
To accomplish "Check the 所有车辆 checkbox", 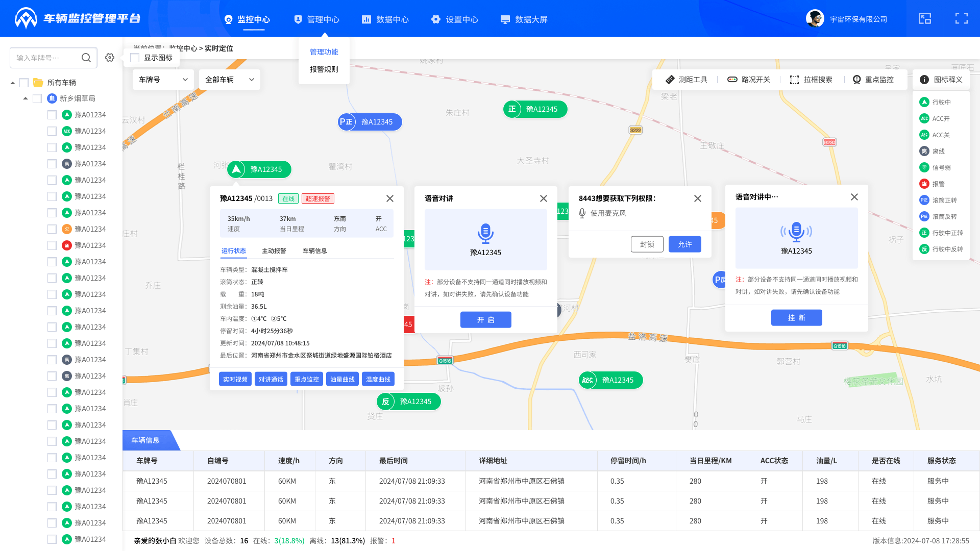I will click(24, 83).
